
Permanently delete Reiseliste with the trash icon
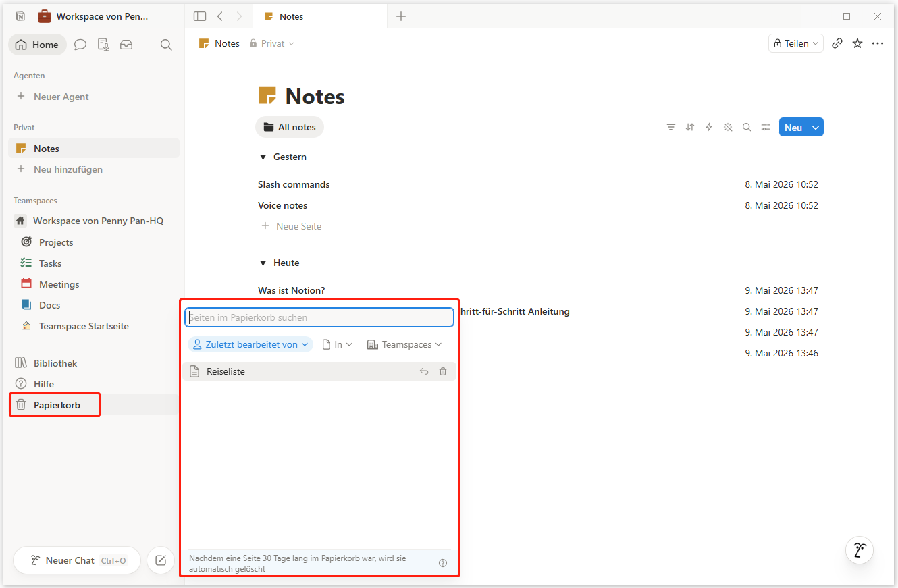tap(443, 371)
